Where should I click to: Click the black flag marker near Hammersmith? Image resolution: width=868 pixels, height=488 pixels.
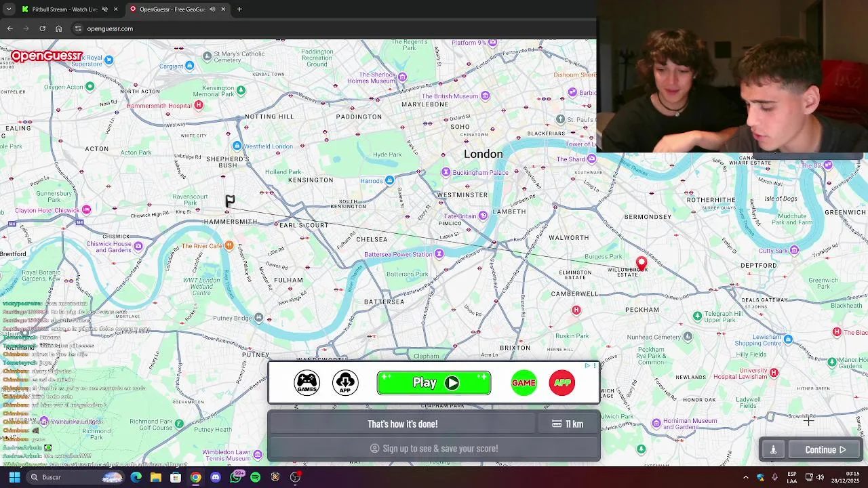pyautogui.click(x=230, y=201)
